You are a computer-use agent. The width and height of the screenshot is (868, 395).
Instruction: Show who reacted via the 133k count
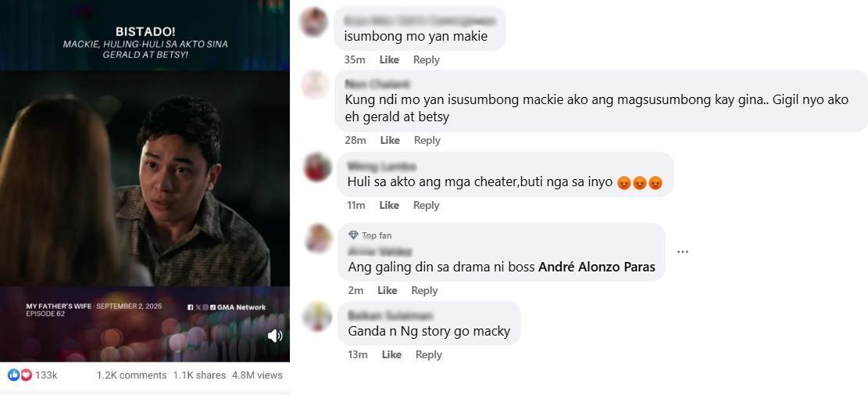point(47,375)
